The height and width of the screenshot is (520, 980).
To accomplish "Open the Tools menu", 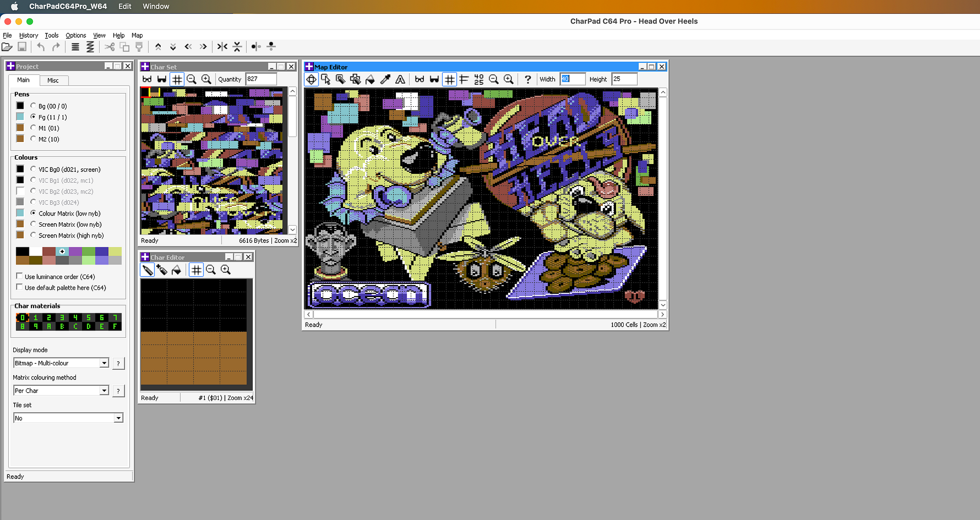I will tap(51, 35).
